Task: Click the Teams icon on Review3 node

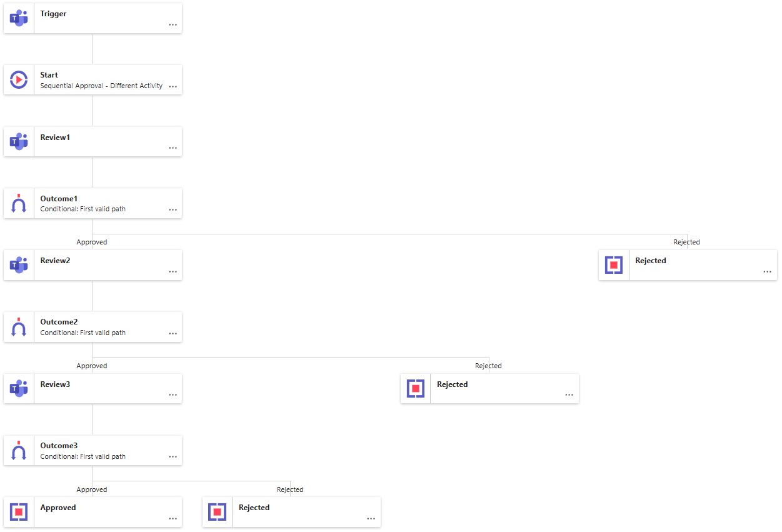Action: (19, 389)
